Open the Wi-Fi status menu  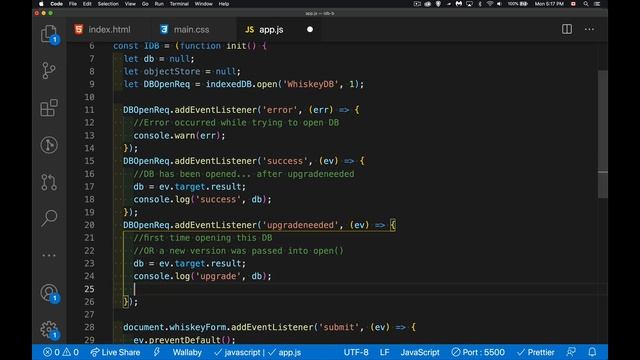tap(489, 4)
